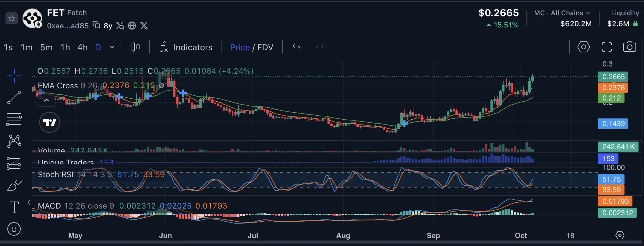The image size is (644, 246).
Task: Select the D daily timeframe
Action: [98, 47]
